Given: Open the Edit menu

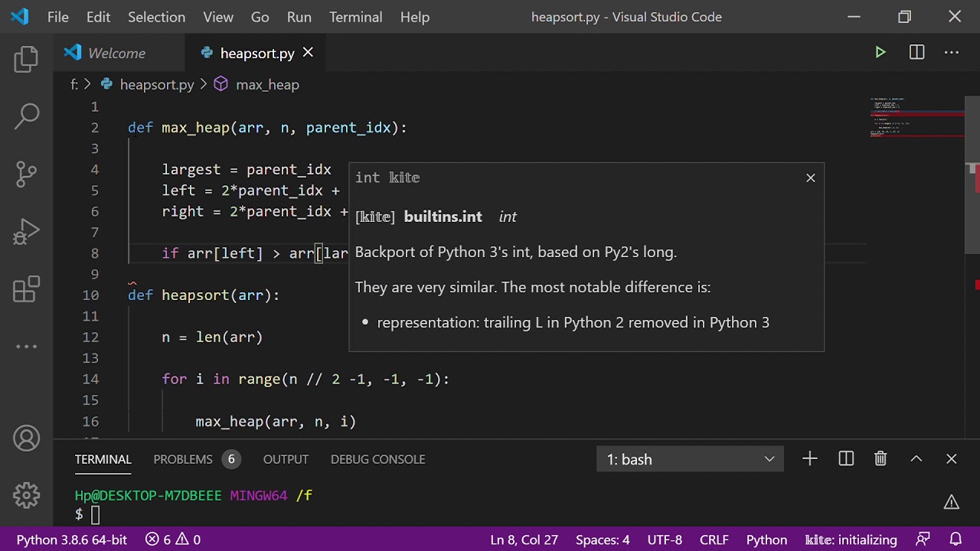Looking at the screenshot, I should [x=98, y=17].
